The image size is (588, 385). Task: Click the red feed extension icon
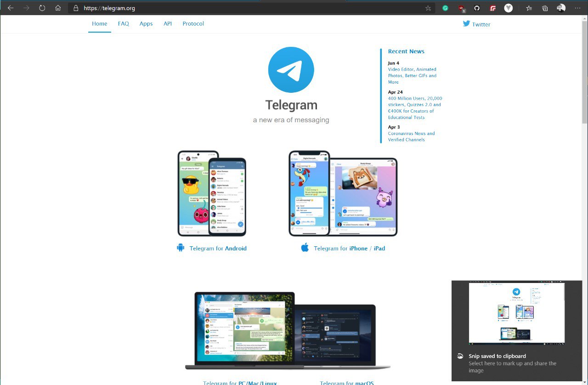493,8
